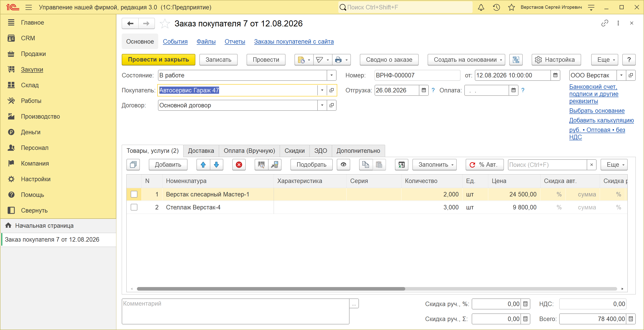Screen dimensions: 644x330
Task: Open the main hamburger menu
Action: point(29,7)
